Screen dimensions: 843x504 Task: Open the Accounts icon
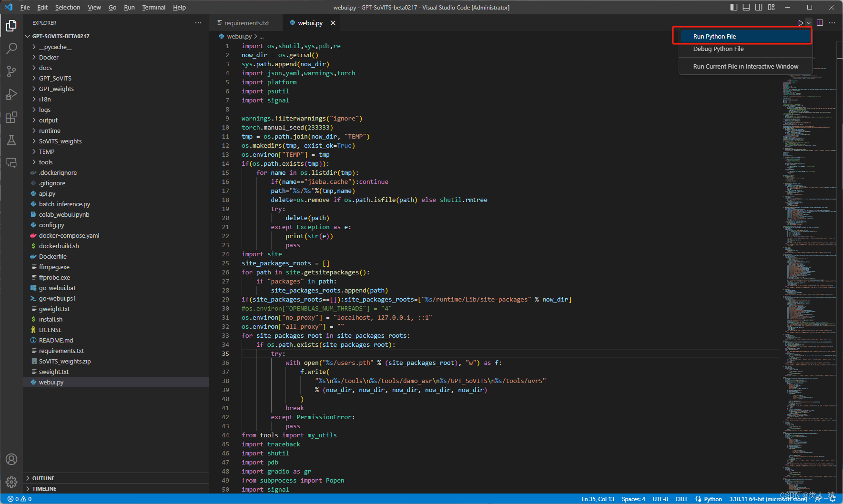(x=11, y=459)
